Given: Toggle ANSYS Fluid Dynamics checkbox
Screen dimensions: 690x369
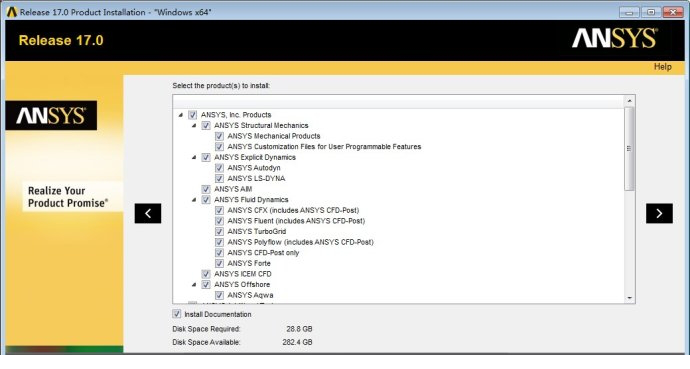Looking at the screenshot, I should click(x=206, y=200).
